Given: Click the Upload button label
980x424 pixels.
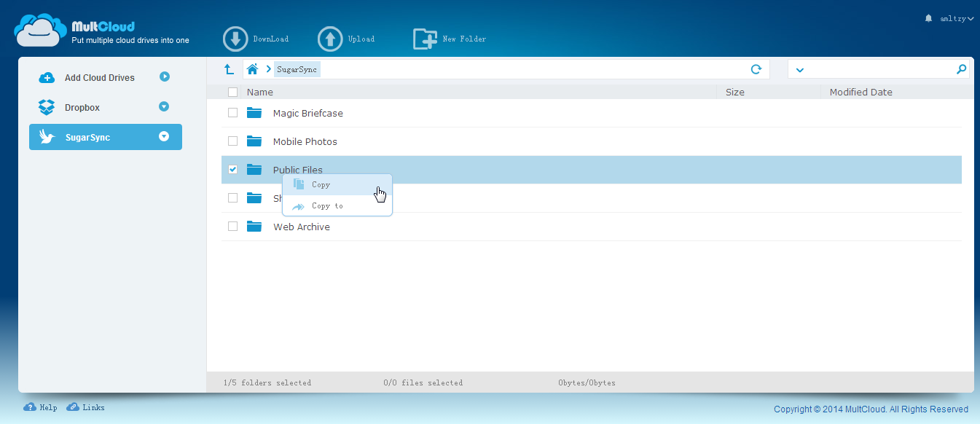Looking at the screenshot, I should (361, 39).
